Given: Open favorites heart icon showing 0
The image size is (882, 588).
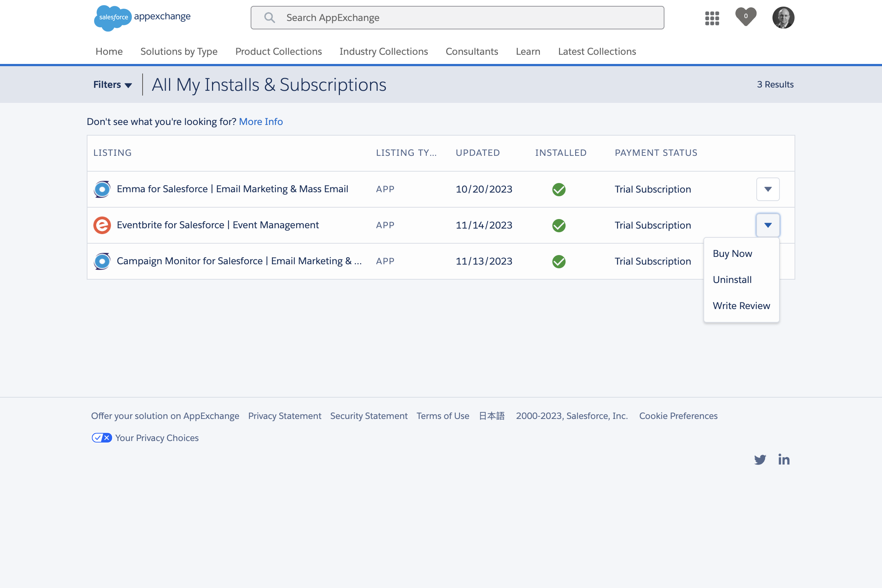Looking at the screenshot, I should [746, 17].
